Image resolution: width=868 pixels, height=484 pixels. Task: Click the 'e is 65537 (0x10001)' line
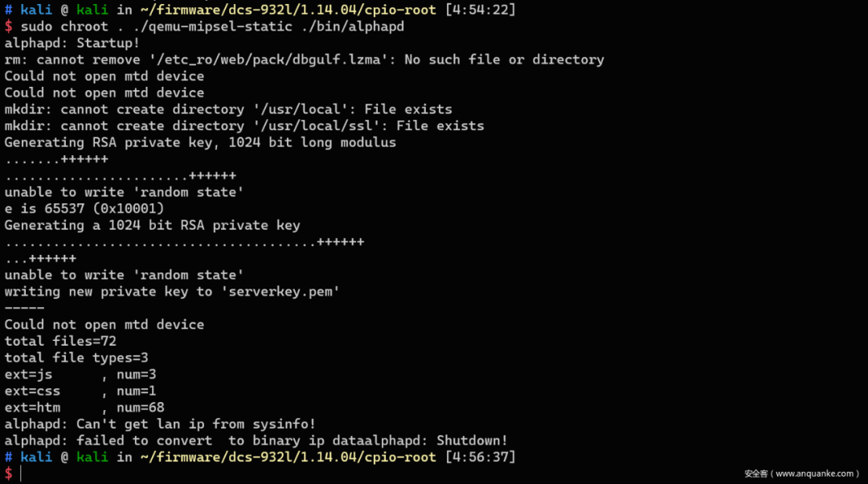tap(84, 209)
